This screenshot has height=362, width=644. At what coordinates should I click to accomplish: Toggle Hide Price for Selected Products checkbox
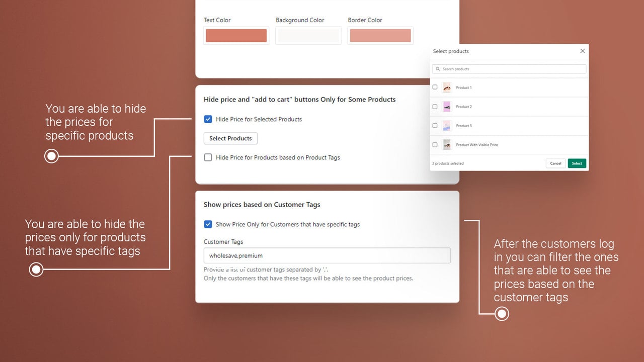208,119
